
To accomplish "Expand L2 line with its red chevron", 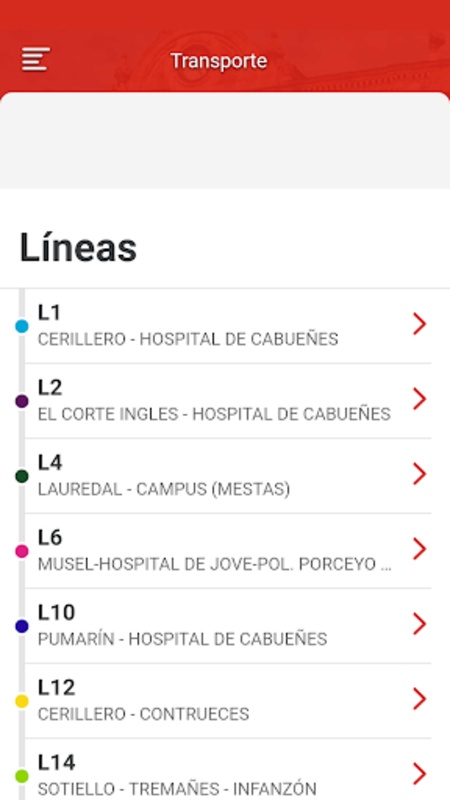I will pos(419,399).
